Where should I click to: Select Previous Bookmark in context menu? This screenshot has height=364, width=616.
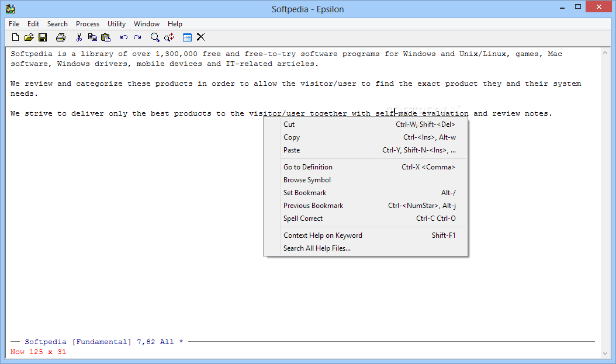click(x=365, y=206)
